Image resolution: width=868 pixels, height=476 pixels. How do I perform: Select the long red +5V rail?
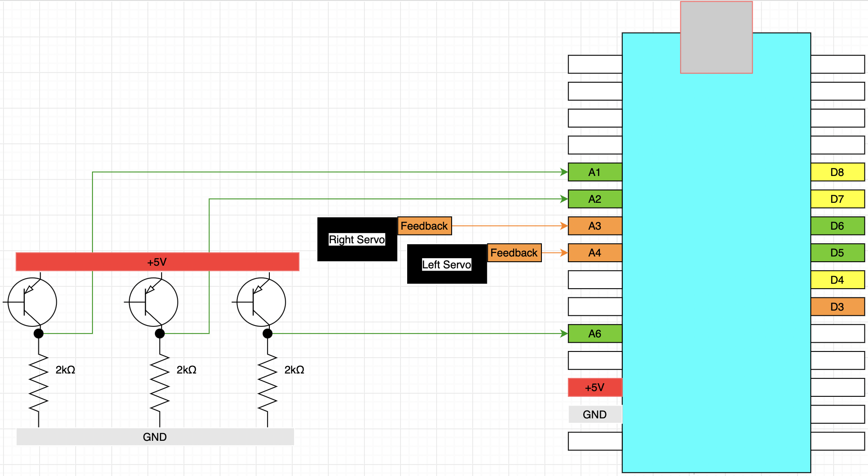coord(158,262)
